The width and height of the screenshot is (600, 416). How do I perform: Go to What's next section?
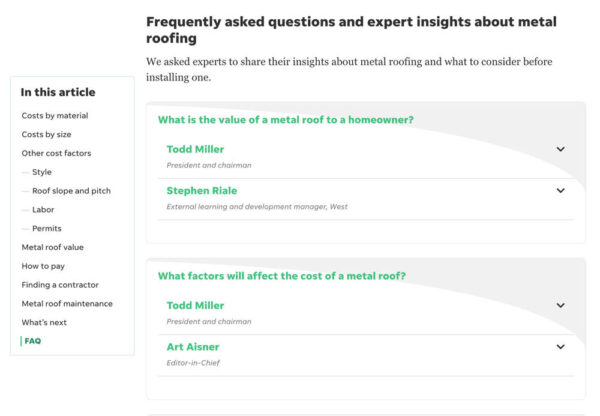click(45, 323)
